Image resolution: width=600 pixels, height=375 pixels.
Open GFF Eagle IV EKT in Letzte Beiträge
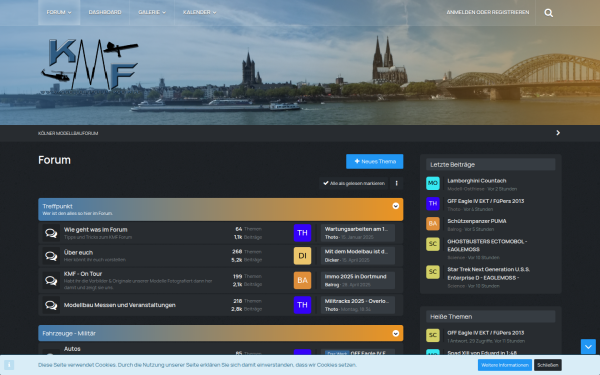486,201
